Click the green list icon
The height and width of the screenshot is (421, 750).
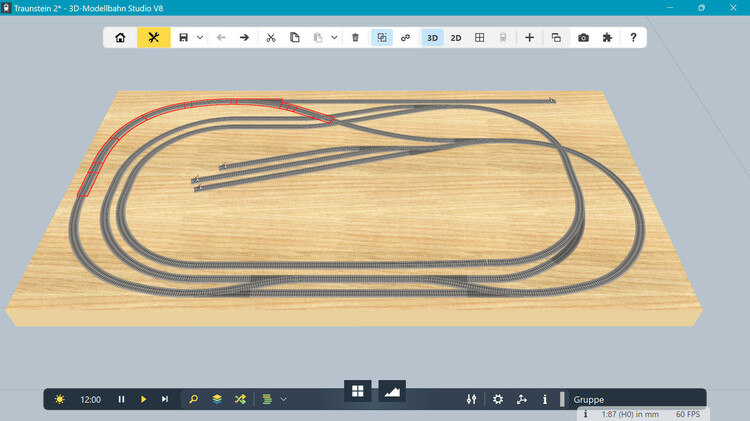coord(267,399)
